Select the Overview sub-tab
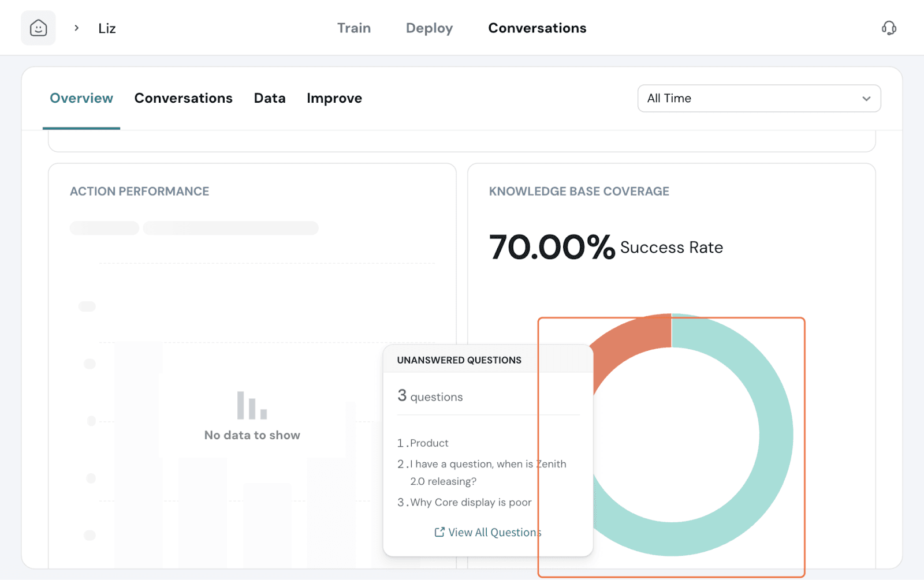Image resolution: width=924 pixels, height=580 pixels. 81,98
